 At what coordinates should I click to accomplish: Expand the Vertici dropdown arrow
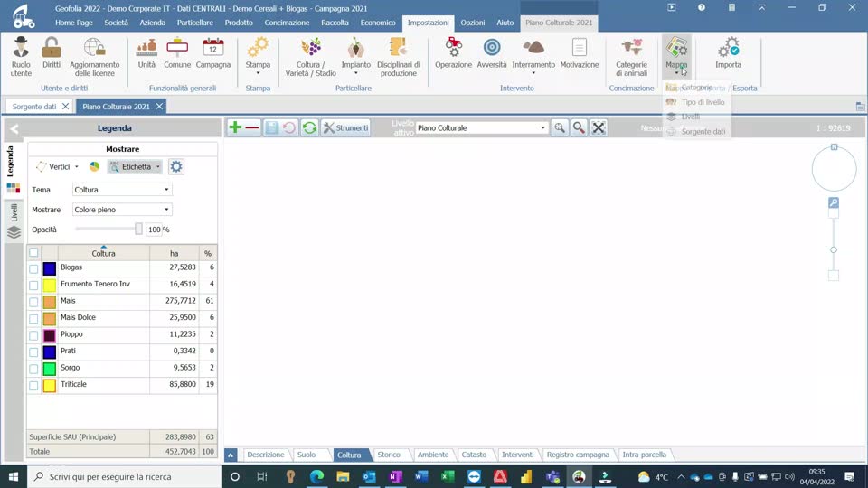tap(76, 166)
